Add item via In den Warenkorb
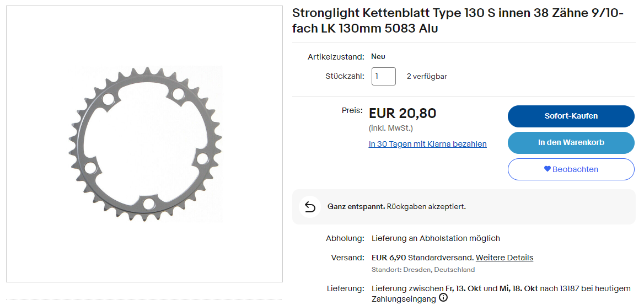 coord(571,142)
